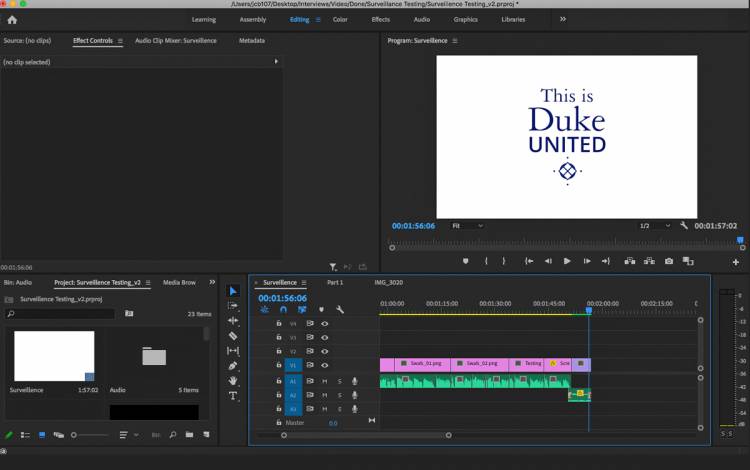Enable voice-over record on A1

pyautogui.click(x=354, y=381)
